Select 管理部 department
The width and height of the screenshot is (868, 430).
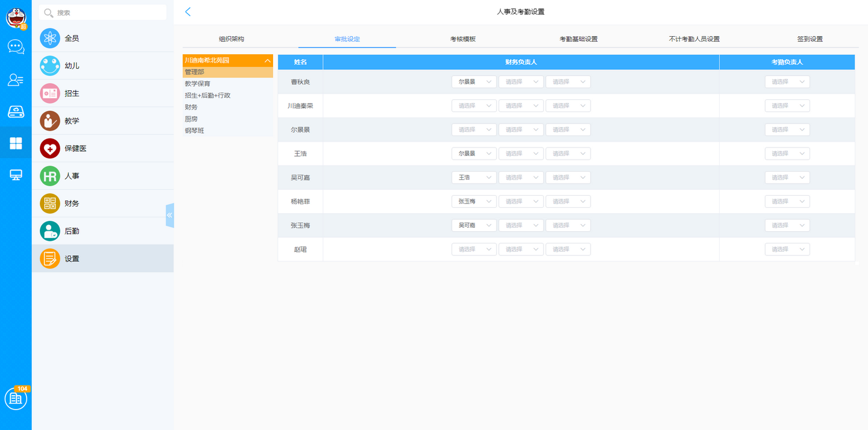pyautogui.click(x=228, y=72)
